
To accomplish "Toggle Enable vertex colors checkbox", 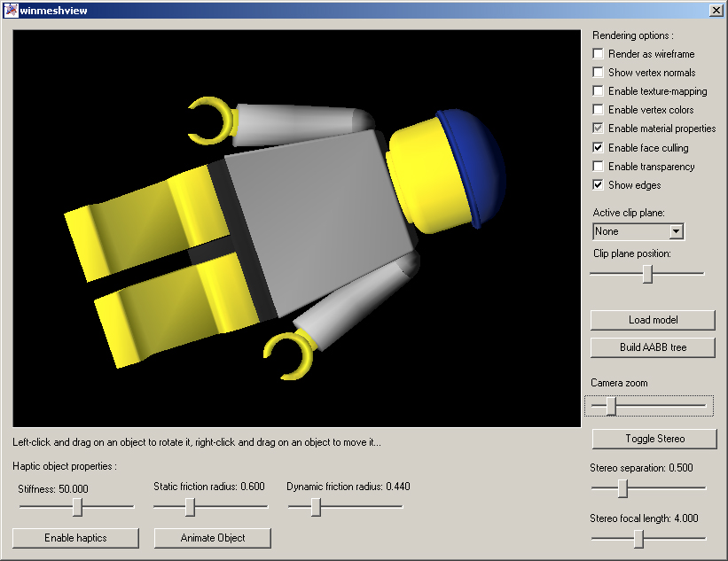I will pos(599,110).
